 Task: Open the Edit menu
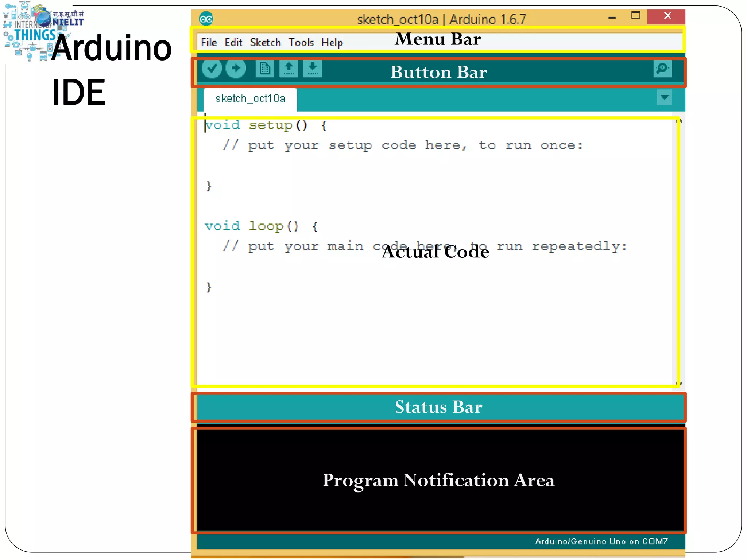(x=233, y=43)
